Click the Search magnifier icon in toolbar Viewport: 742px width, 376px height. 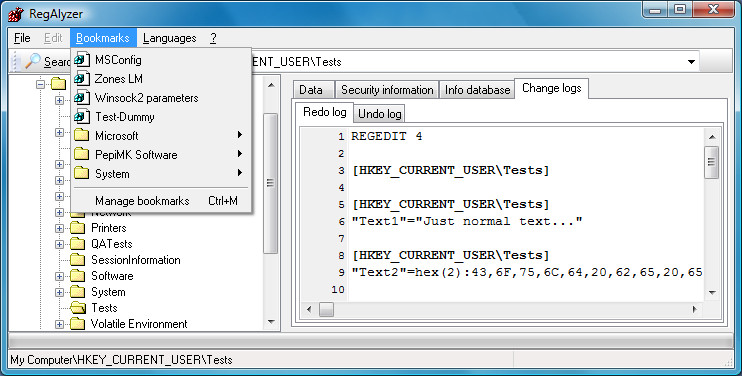[33, 61]
